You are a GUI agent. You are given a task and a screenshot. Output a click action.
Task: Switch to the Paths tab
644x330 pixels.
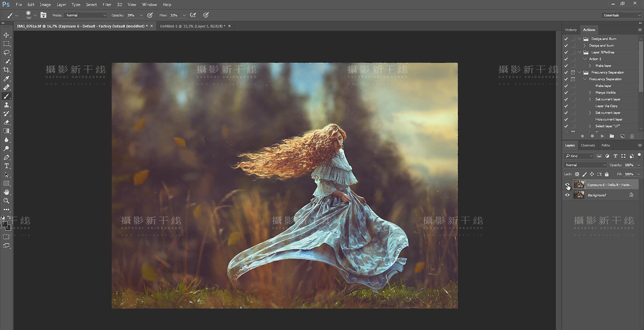pos(605,145)
